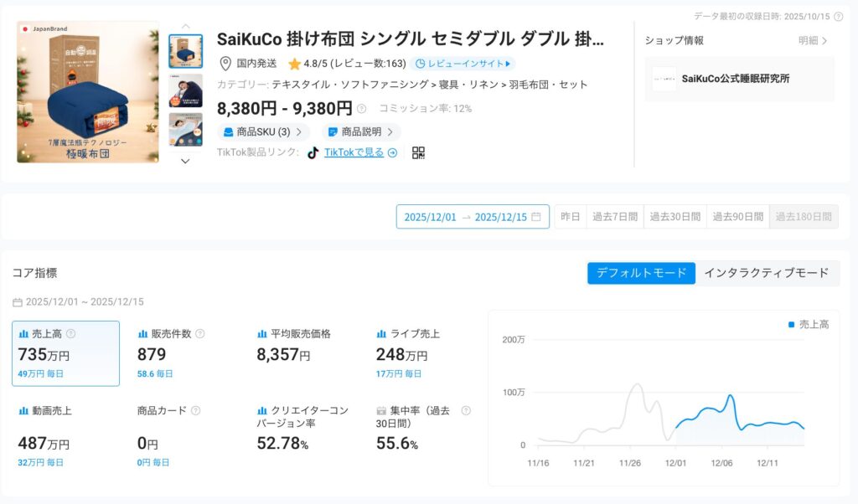
Task: Click help icon beside 集中率 metric
Action: (466, 411)
